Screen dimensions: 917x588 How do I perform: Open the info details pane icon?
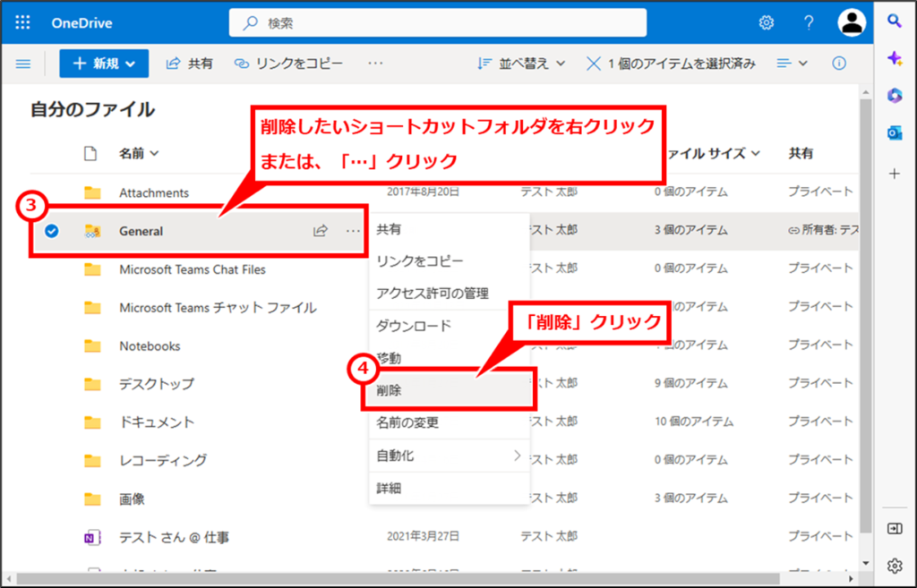[839, 64]
